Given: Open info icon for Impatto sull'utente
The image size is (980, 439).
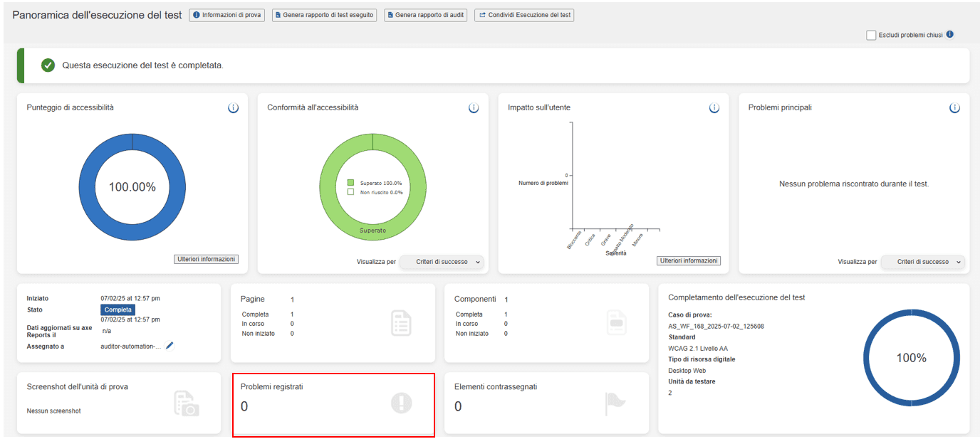Looking at the screenshot, I should click(x=714, y=108).
